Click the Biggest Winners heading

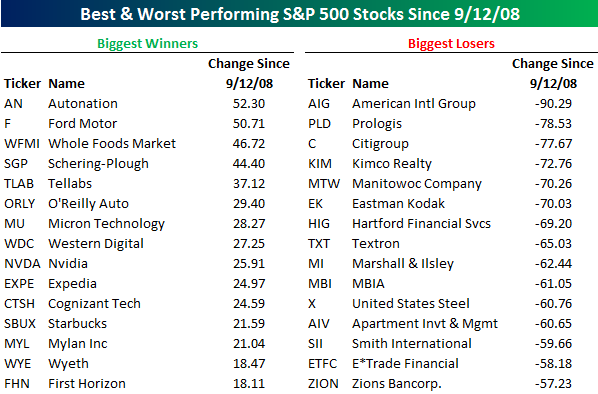coord(147,43)
